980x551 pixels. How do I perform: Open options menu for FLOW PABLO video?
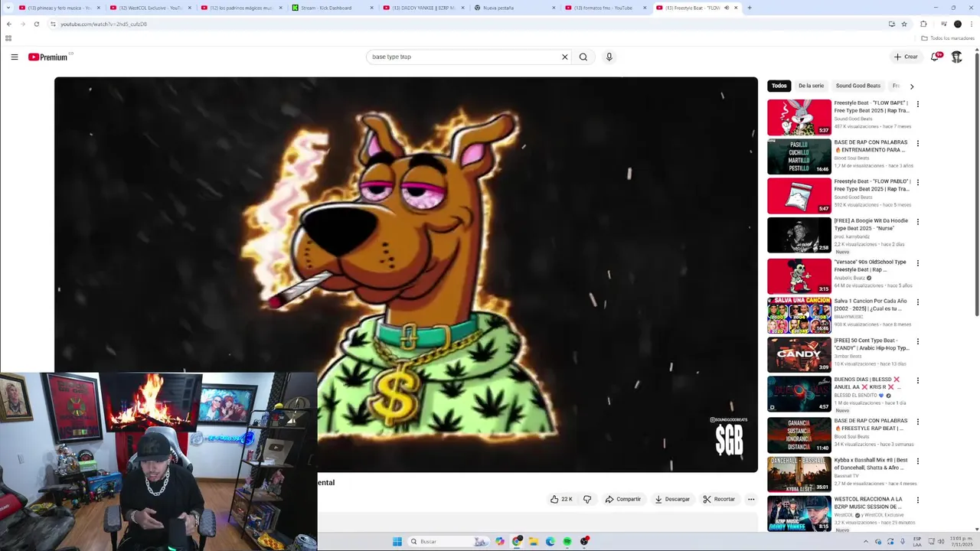[917, 183]
